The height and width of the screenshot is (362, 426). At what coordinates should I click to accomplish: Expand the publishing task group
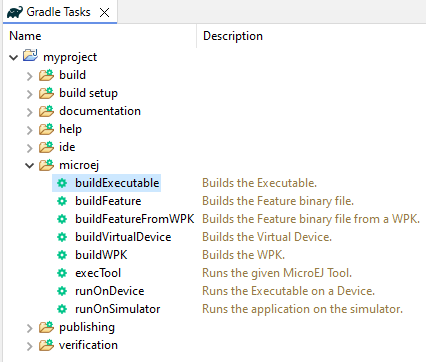(x=30, y=328)
